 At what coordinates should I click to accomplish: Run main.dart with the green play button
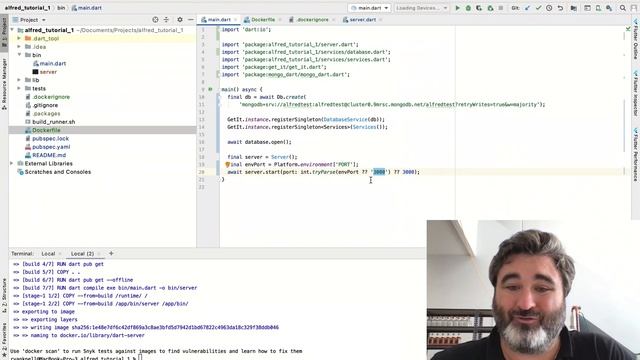click(x=457, y=8)
